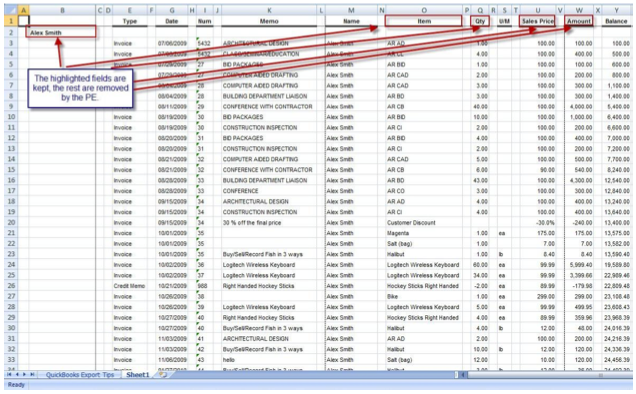Select the Sheet1 tab
The height and width of the screenshot is (394, 636).
pyautogui.click(x=138, y=375)
